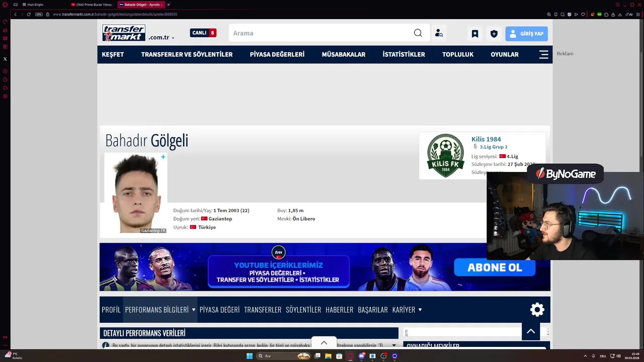Open the X (Twitter) sidebar icon
Viewport: 644px width, 362px height.
pyautogui.click(x=5, y=59)
